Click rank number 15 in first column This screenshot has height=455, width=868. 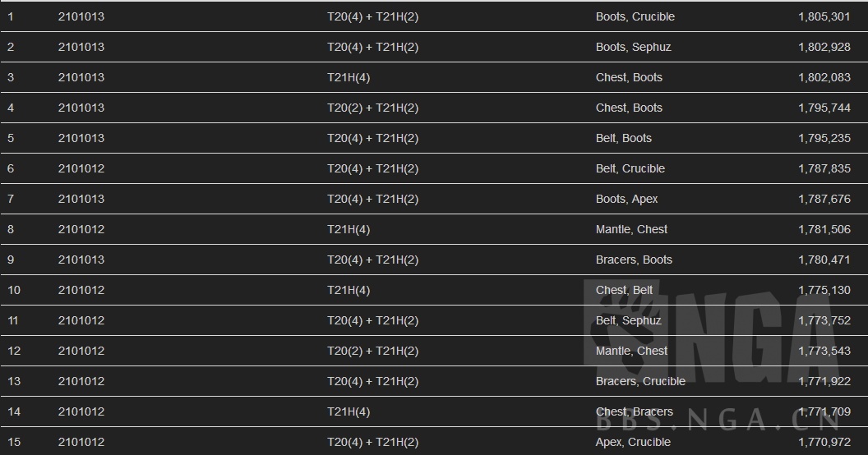14,442
